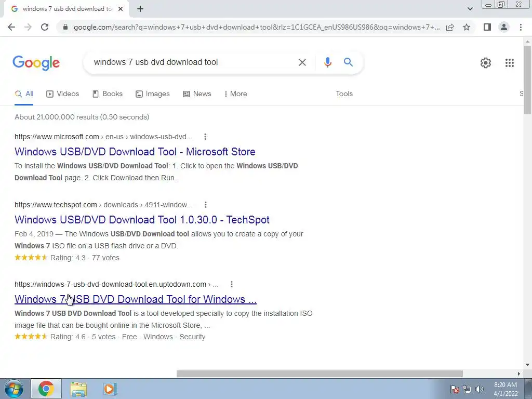Expand the More search filters menu

click(235, 94)
